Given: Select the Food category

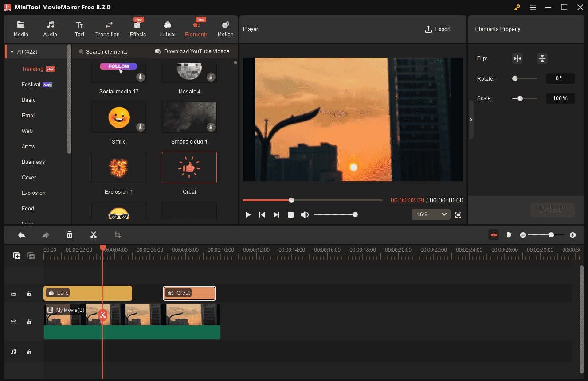Looking at the screenshot, I should (x=28, y=209).
